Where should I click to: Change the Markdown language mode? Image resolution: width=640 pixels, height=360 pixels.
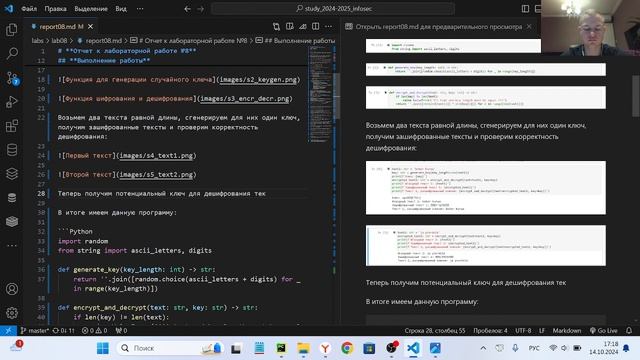pyautogui.click(x=567, y=331)
